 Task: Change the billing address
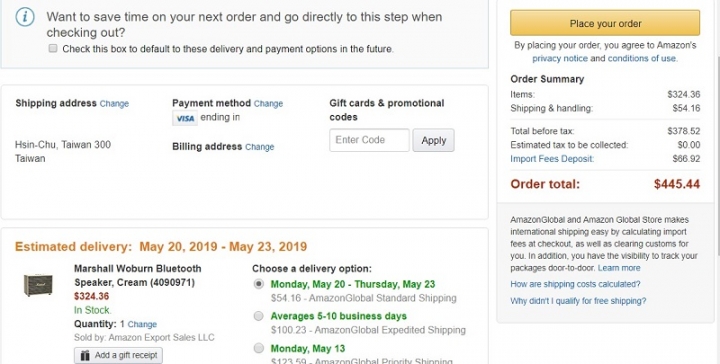coord(259,147)
